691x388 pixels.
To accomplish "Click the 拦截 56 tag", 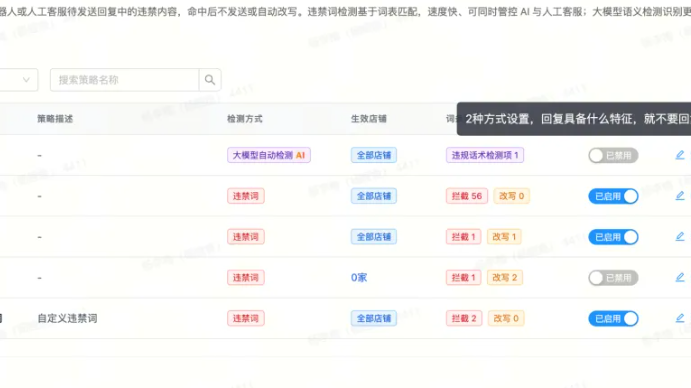I will 467,196.
